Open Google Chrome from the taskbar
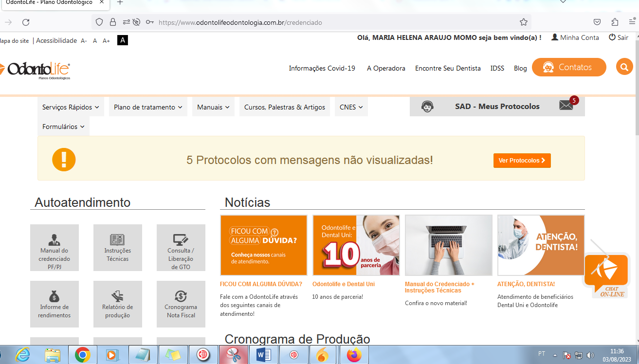The image size is (639, 364). pos(82,355)
